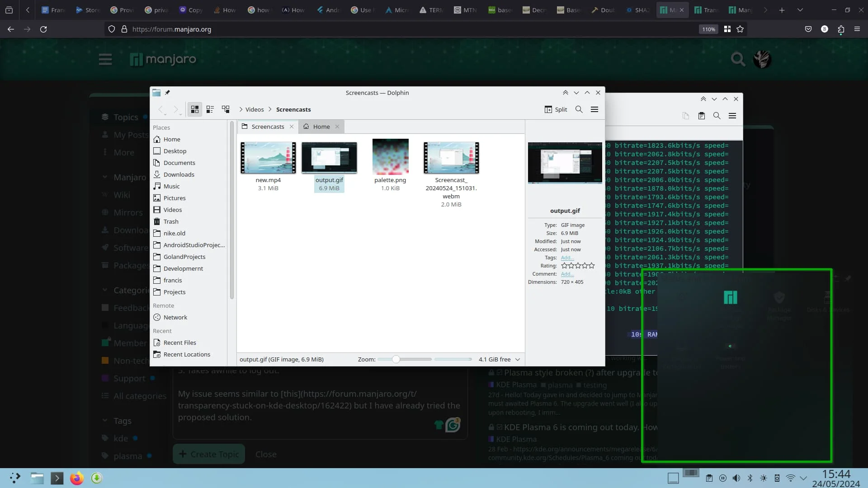
Task: Click the Close button in forum dialog
Action: [x=265, y=454]
